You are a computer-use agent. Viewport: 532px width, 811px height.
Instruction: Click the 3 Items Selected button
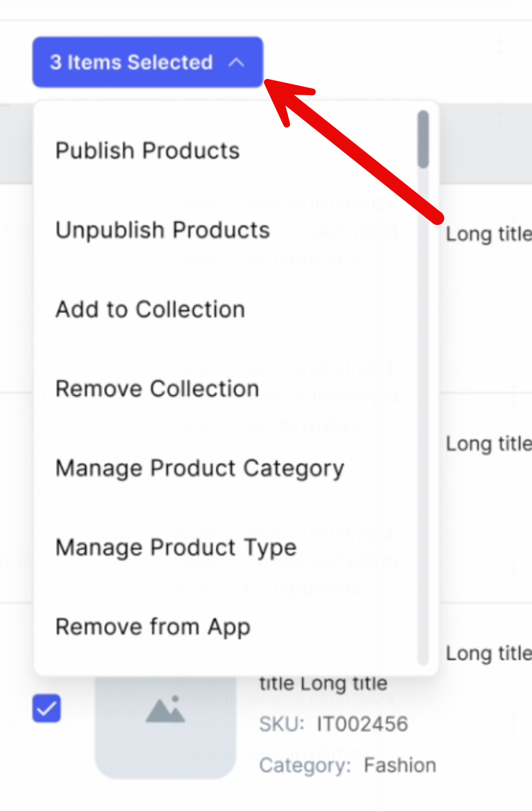pos(130,62)
